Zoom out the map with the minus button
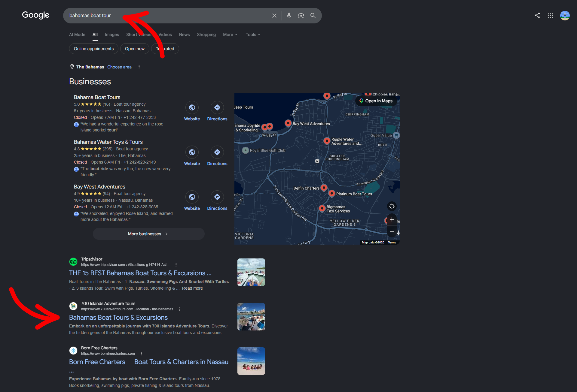 point(392,232)
